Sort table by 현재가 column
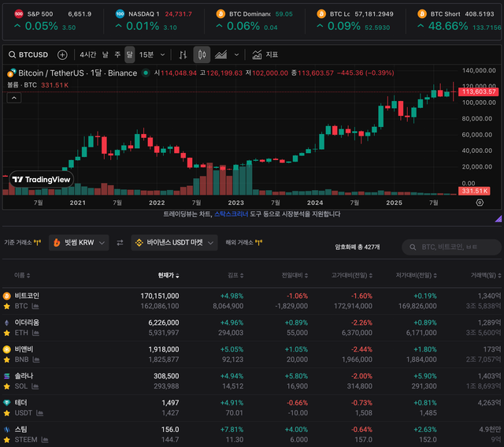This screenshot has width=504, height=447. (169, 275)
